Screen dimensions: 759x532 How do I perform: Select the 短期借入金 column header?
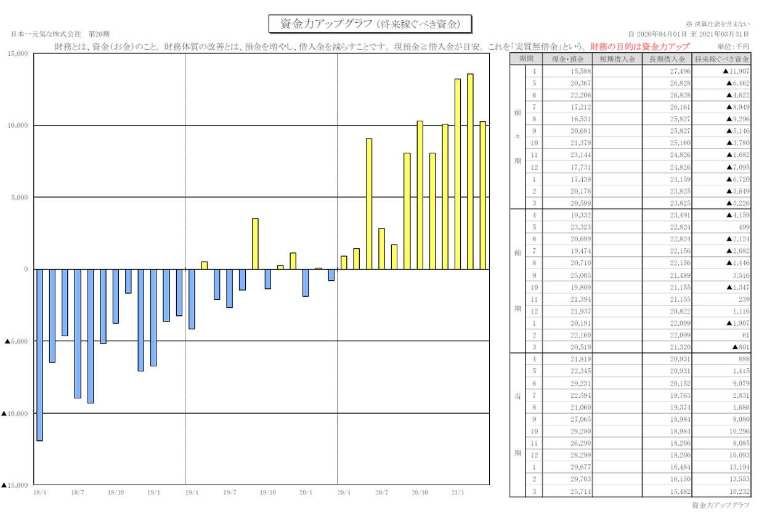[x=617, y=59]
